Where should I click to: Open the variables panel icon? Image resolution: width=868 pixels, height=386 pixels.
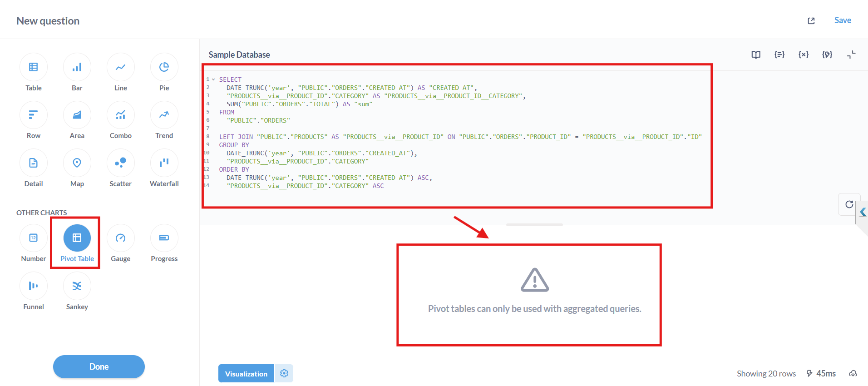click(804, 54)
